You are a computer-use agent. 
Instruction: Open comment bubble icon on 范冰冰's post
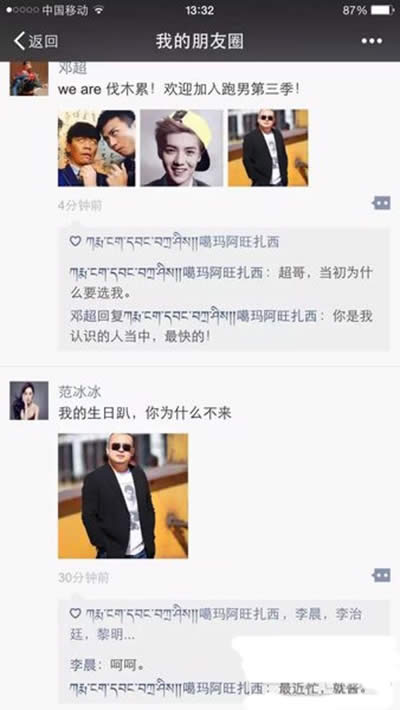click(x=381, y=575)
